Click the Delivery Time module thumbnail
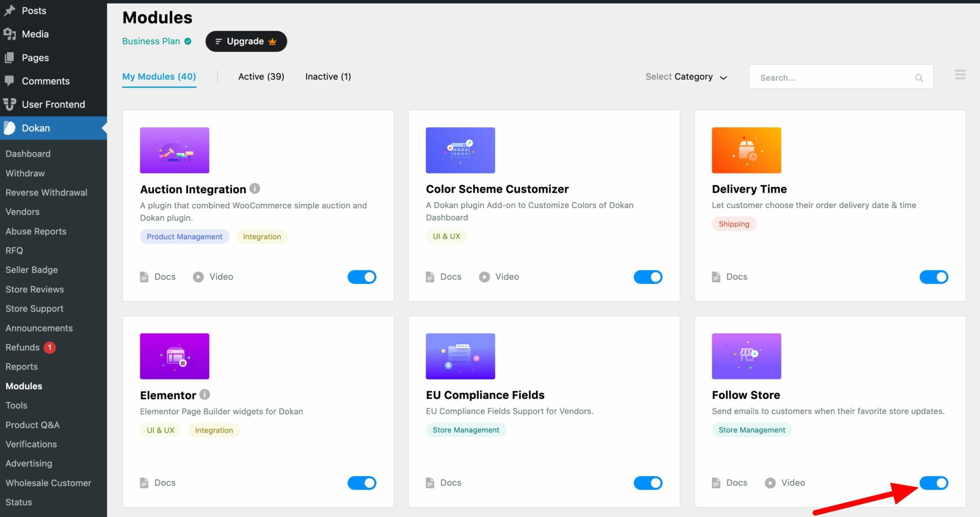Screen dimensions: 980x517 [x=746, y=150]
